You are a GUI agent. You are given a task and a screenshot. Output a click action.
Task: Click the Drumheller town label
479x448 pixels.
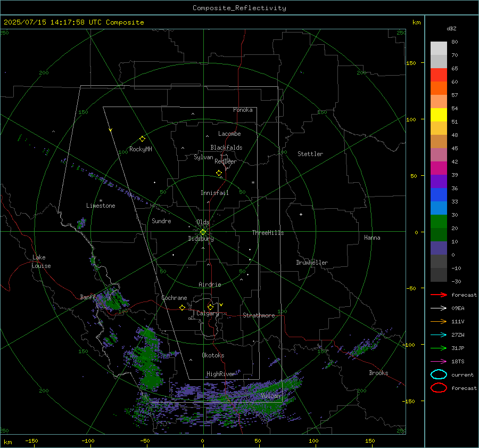point(311,263)
